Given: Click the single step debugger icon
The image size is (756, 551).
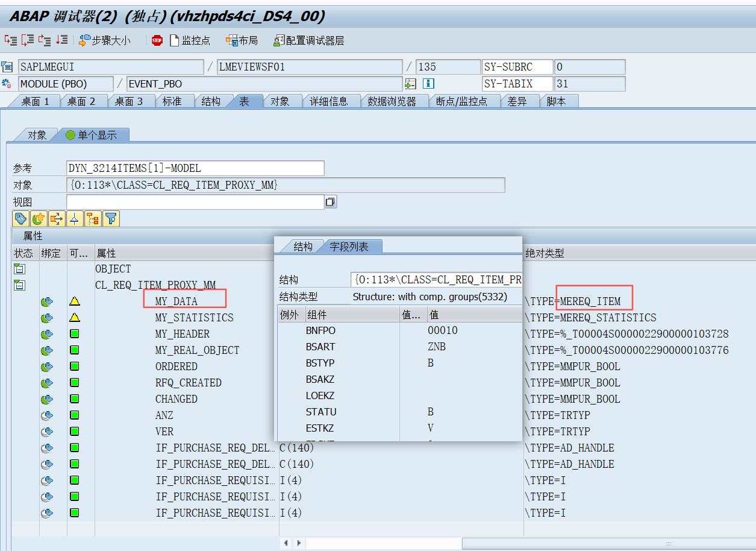Looking at the screenshot, I should [10, 40].
